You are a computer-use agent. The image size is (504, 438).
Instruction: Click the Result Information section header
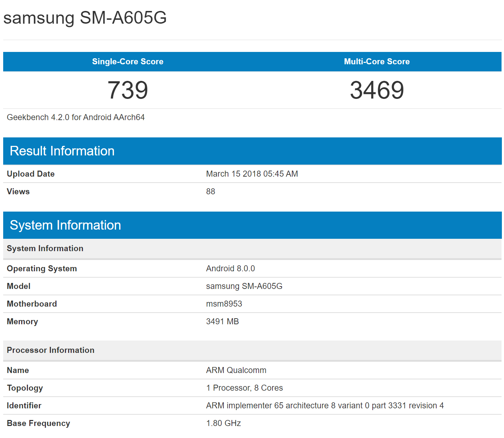[x=62, y=151]
